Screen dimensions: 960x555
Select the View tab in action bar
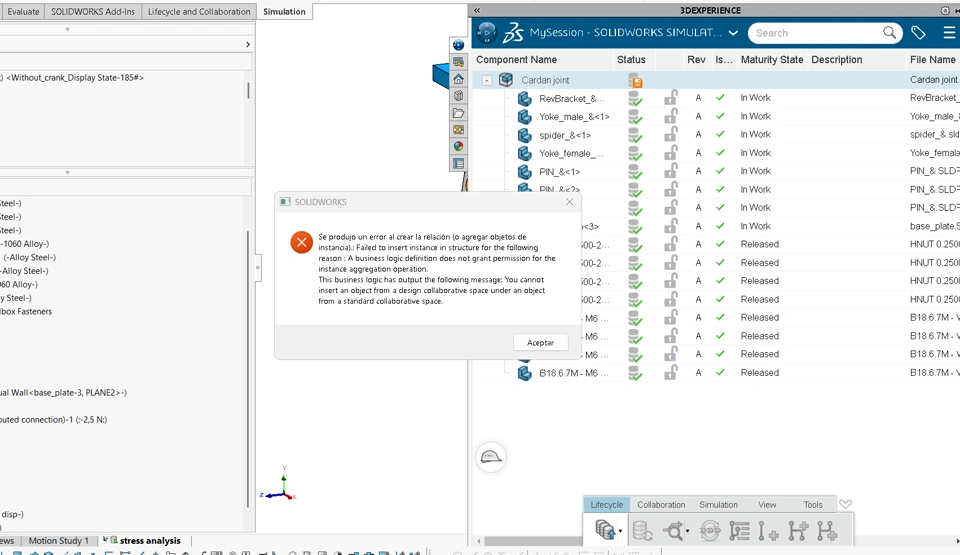tap(767, 505)
